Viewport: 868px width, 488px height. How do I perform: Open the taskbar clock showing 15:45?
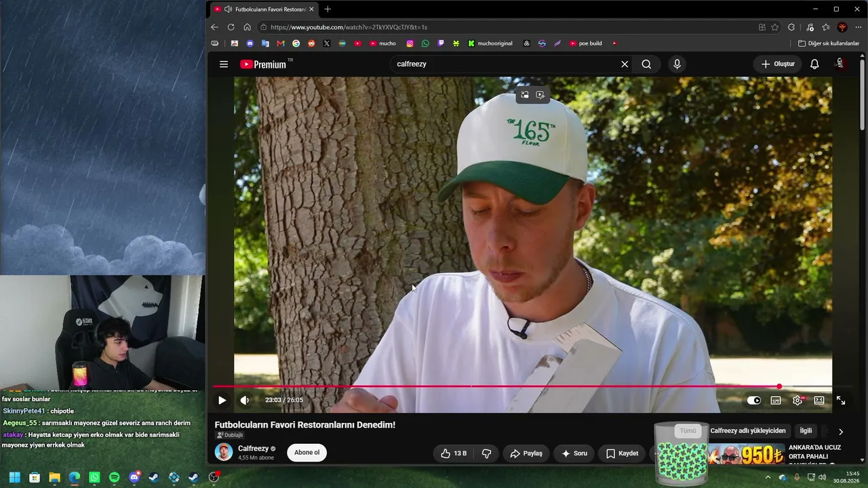[847, 477]
